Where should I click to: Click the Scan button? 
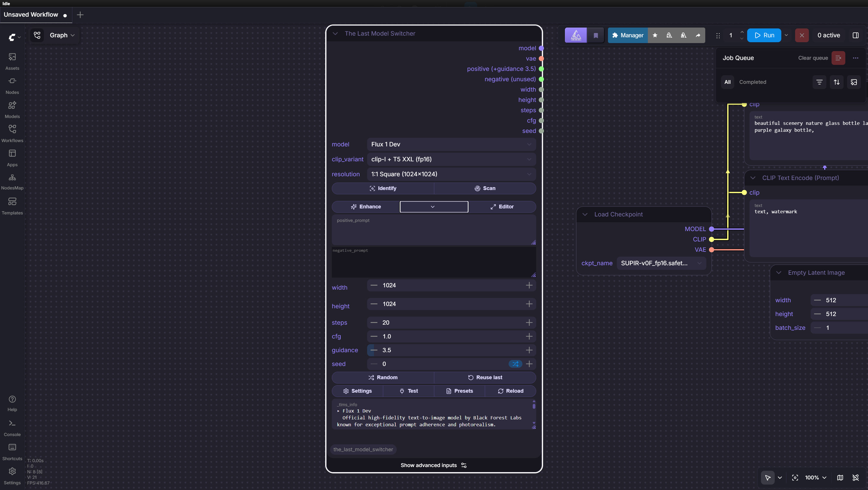(x=485, y=188)
